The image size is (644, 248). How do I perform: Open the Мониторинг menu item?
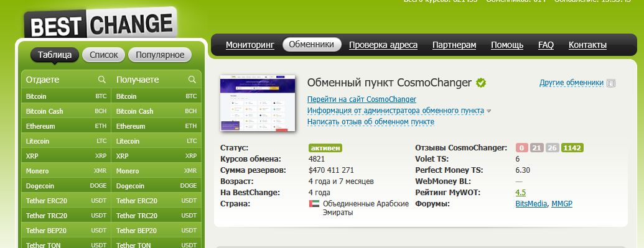[x=250, y=45]
